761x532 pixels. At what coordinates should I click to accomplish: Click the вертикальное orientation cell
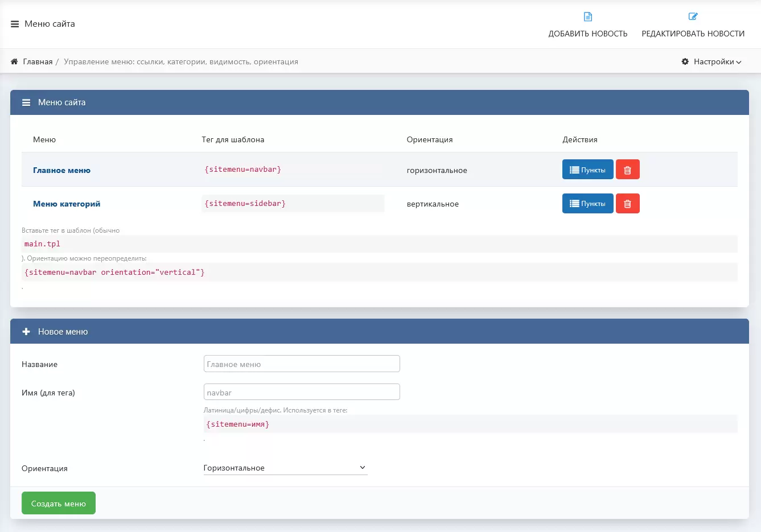(x=433, y=204)
